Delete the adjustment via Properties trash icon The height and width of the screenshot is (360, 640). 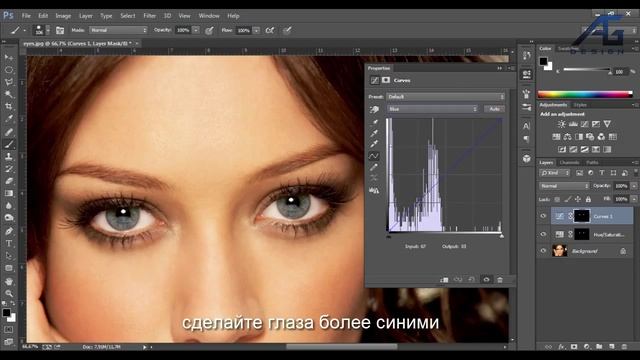[x=500, y=280]
